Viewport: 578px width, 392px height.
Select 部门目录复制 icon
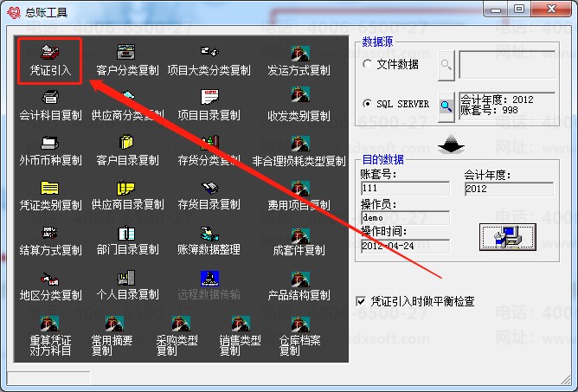127,241
